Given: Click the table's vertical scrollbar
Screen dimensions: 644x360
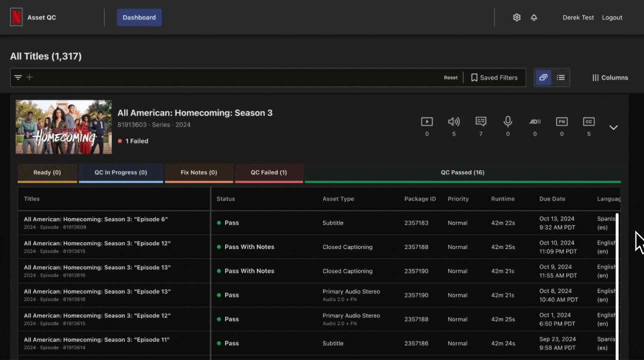Looking at the screenshot, I should (x=617, y=286).
